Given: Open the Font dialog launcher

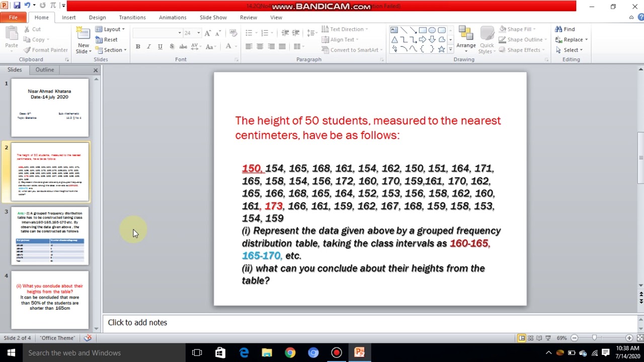Looking at the screenshot, I should point(236,60).
